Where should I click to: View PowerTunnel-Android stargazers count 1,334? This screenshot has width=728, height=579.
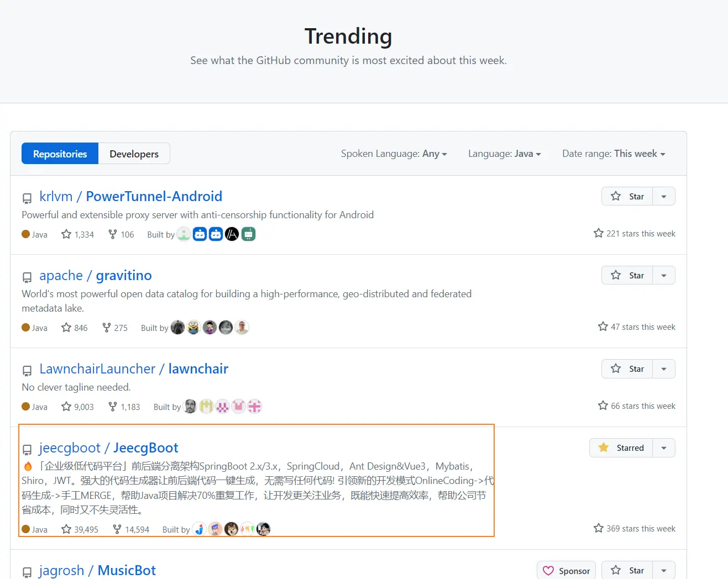77,234
